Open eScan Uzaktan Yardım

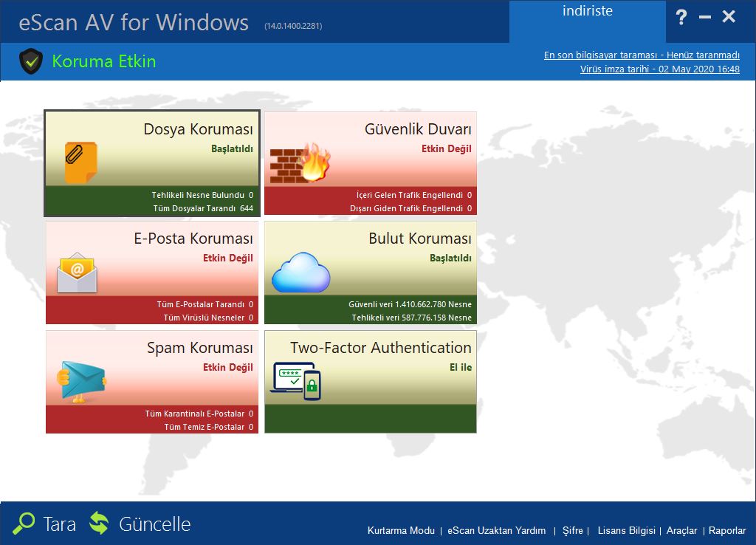click(x=497, y=530)
